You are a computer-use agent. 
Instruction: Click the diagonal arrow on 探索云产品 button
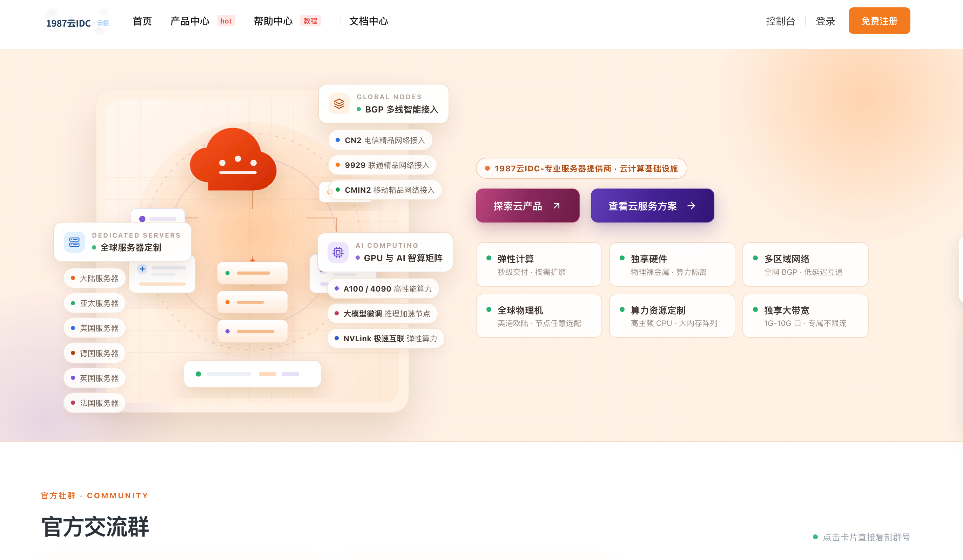[557, 206]
